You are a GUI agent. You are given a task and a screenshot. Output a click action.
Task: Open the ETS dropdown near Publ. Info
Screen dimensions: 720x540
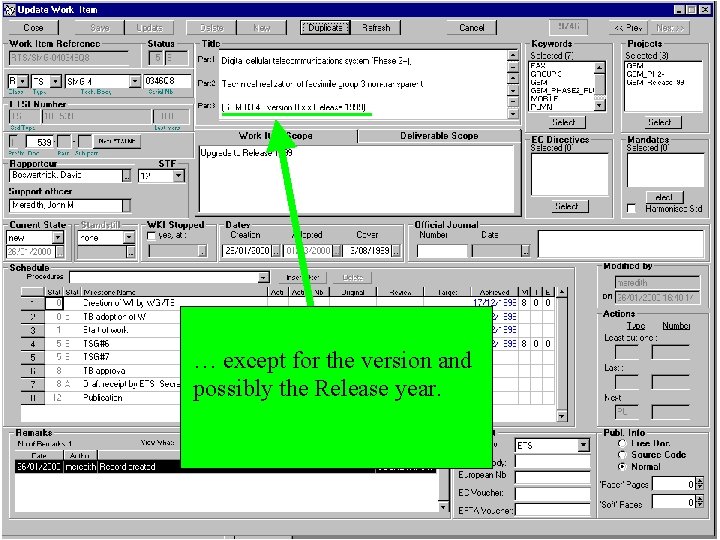coord(583,445)
